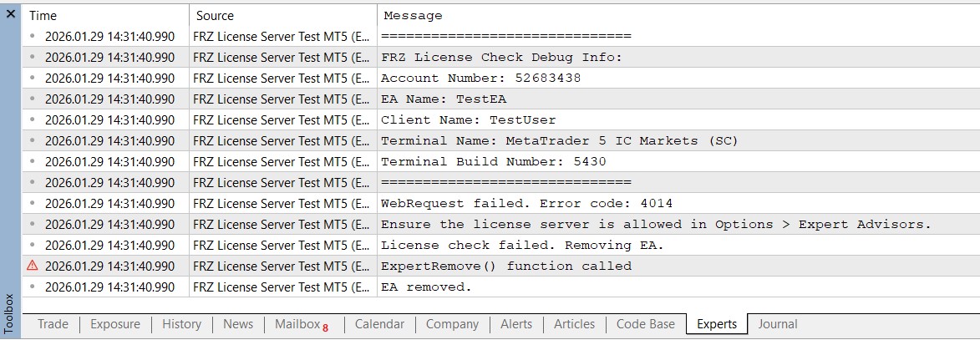980x340 pixels.
Task: Click the Message column header
Action: (413, 15)
